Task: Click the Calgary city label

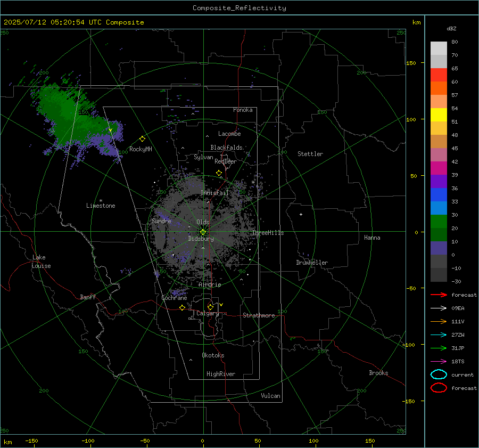Action: 208,313
